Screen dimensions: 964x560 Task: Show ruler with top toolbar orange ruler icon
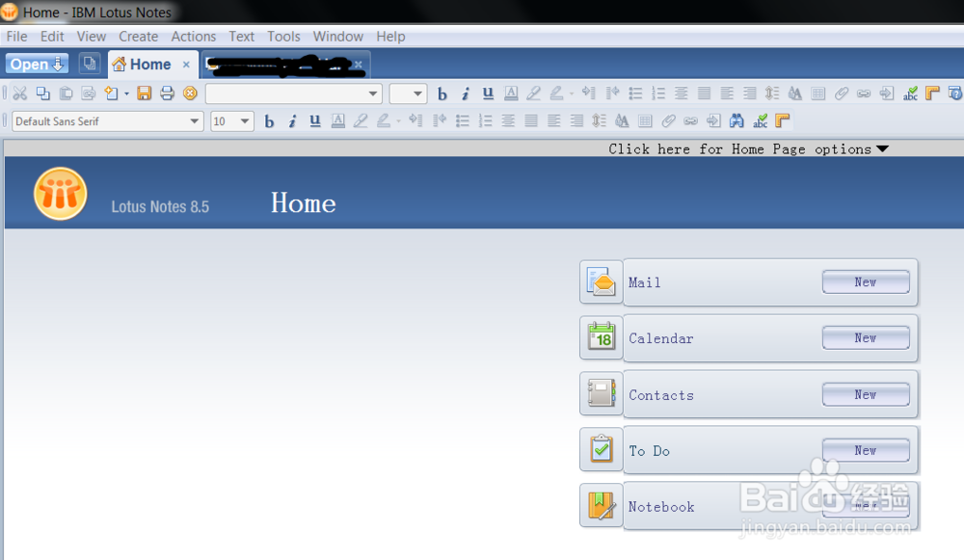(x=932, y=93)
